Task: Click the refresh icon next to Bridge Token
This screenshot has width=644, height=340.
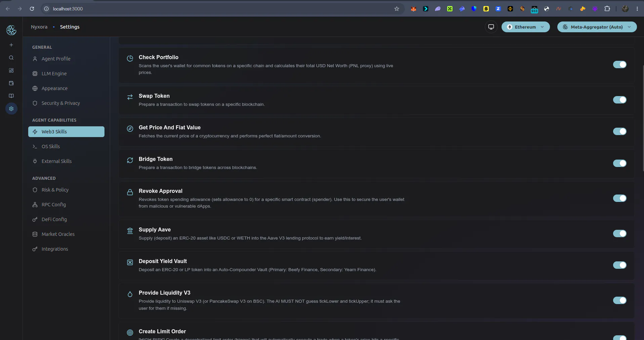Action: pyautogui.click(x=130, y=160)
